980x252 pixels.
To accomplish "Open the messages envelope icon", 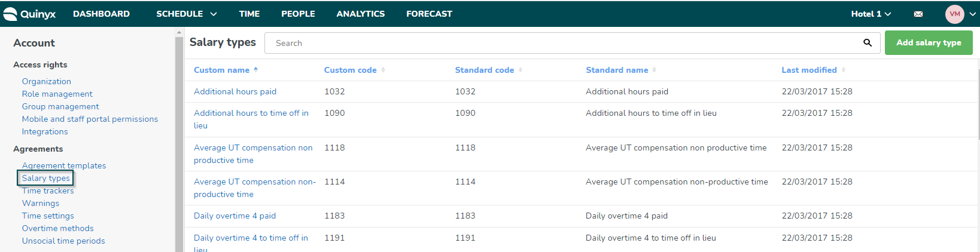I will [x=918, y=14].
